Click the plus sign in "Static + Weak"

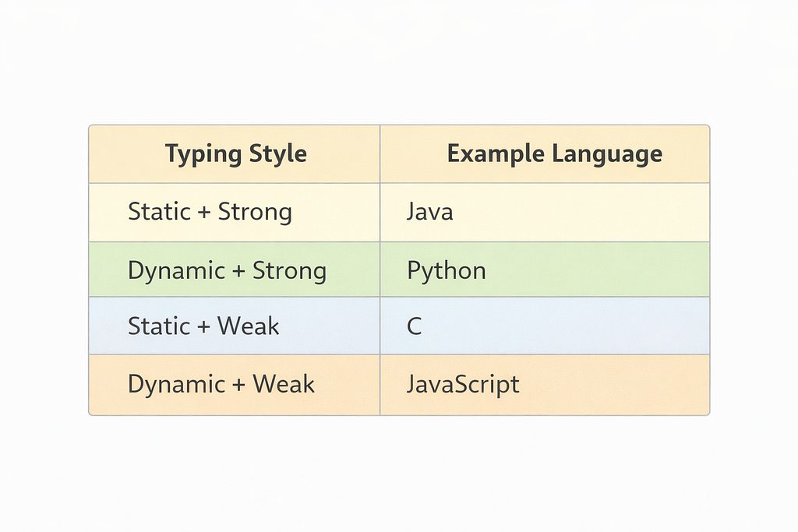203,327
